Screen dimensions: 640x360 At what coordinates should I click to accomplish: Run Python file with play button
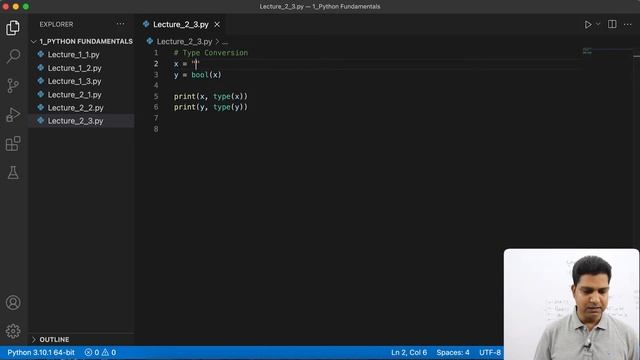(x=587, y=24)
